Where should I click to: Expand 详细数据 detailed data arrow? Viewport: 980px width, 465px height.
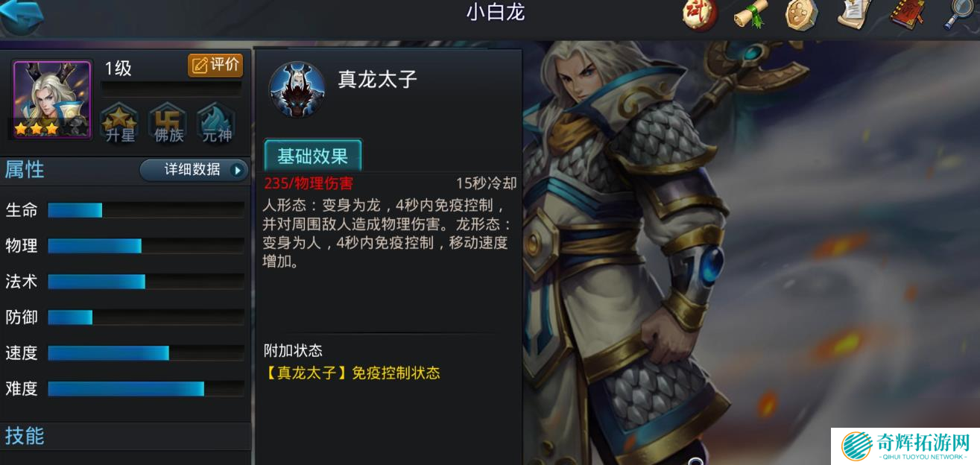click(x=195, y=170)
